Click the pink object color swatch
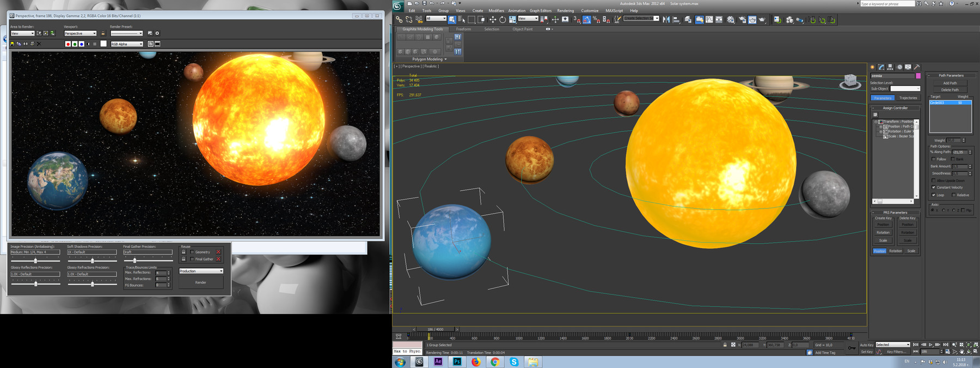Image resolution: width=980 pixels, height=368 pixels. 918,76
